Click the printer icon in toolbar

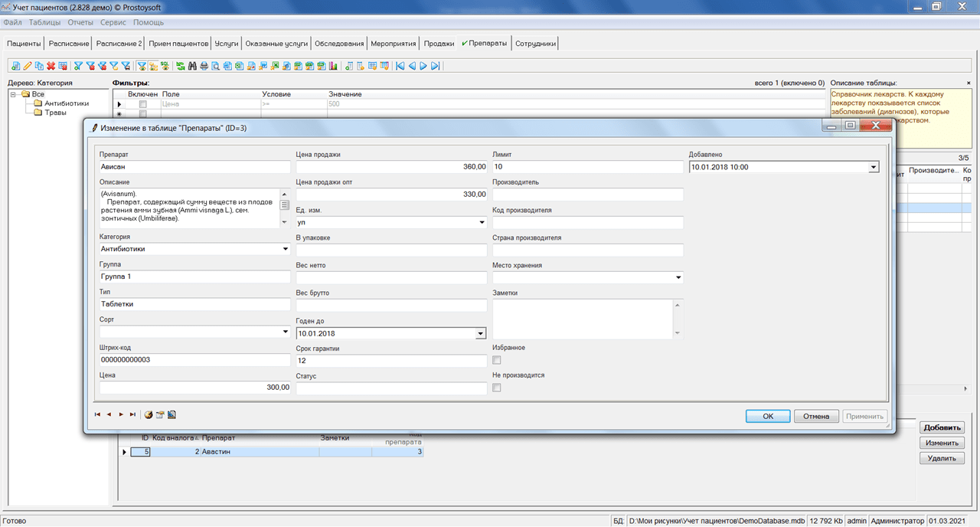tap(204, 66)
